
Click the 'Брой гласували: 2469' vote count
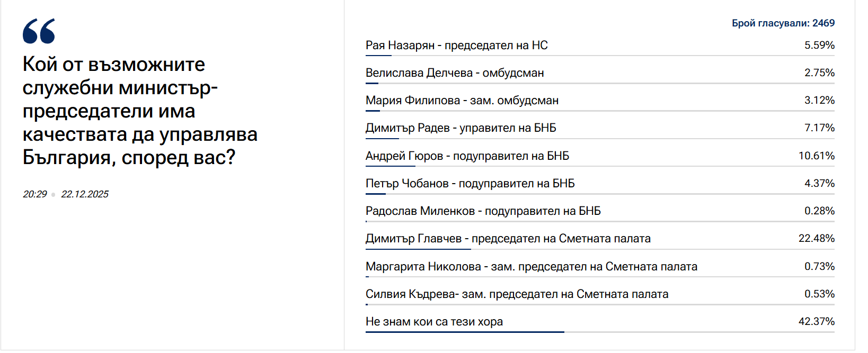tap(783, 23)
